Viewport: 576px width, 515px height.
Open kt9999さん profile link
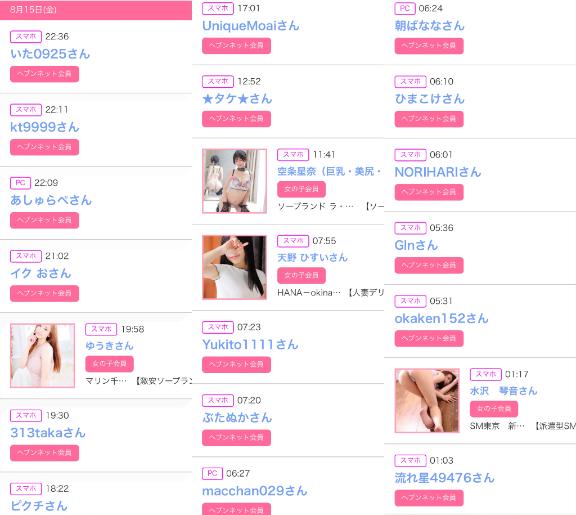(45, 127)
